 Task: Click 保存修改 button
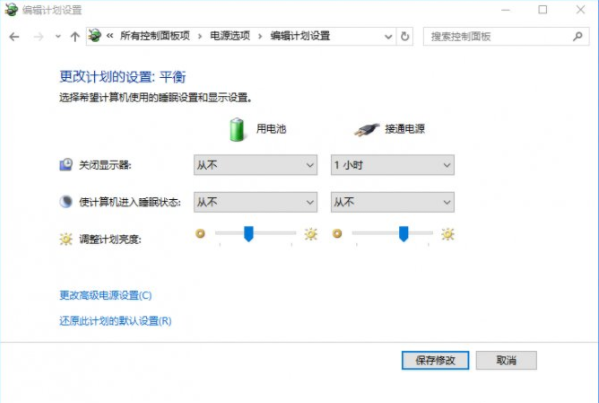coord(435,360)
